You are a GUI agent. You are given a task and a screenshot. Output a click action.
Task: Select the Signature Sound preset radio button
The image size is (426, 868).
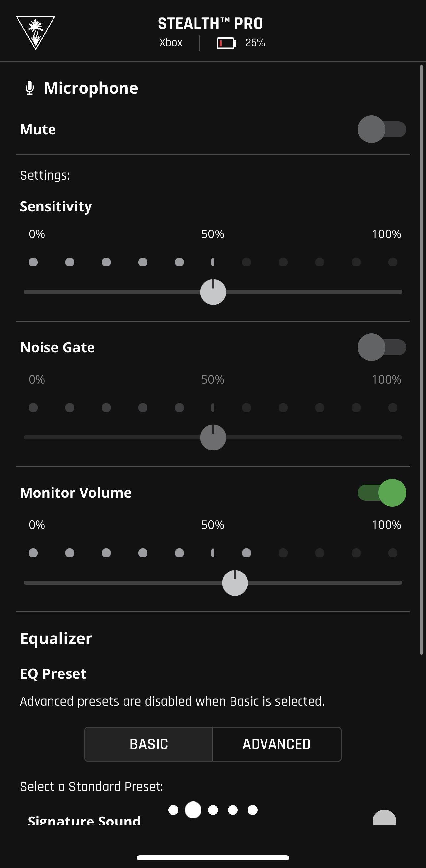pyautogui.click(x=384, y=818)
